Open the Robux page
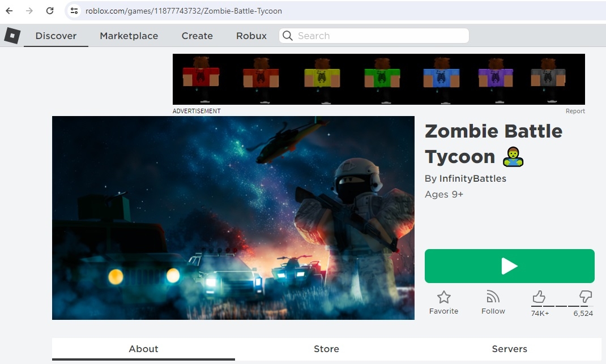 click(251, 36)
